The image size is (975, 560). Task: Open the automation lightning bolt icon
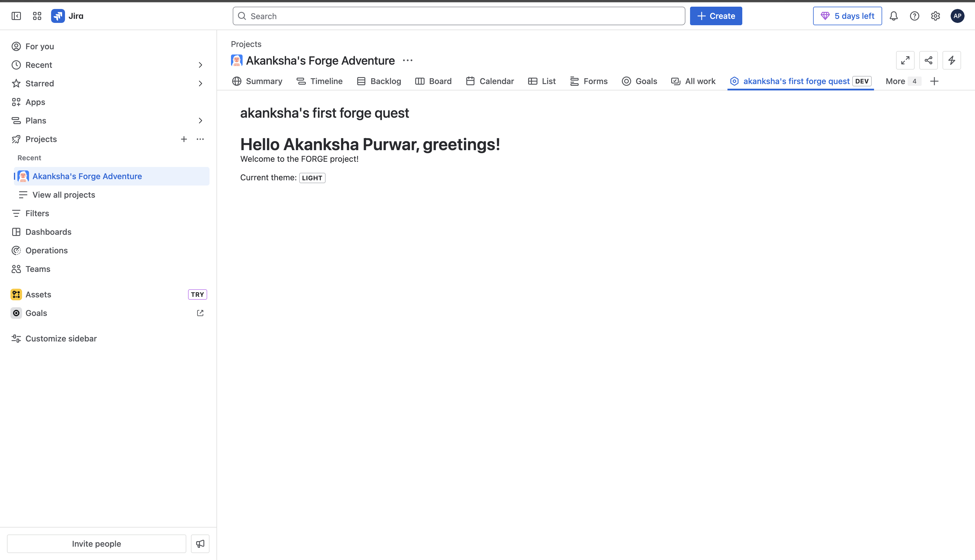click(x=951, y=60)
